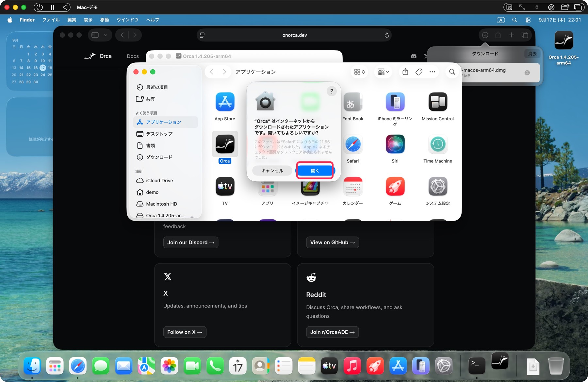The width and height of the screenshot is (588, 382).
Task: Show downloads button in Safari toolbar
Action: [x=485, y=35]
